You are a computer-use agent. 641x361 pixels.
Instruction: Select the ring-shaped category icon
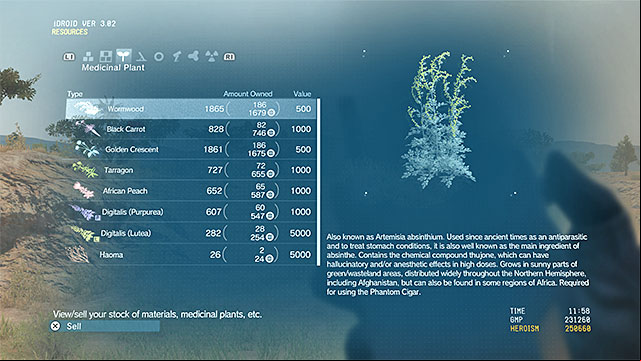(x=159, y=56)
